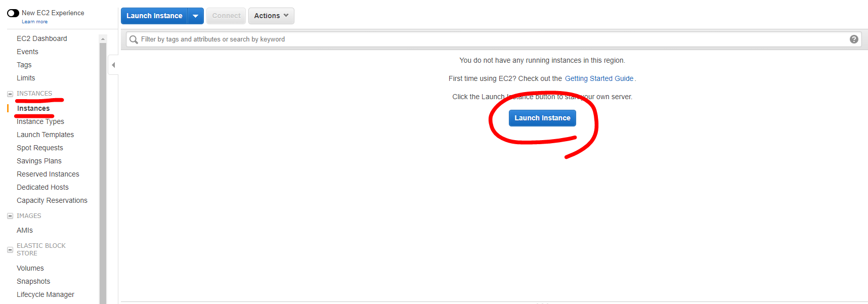Open Volumes in the sidebar
868x304 pixels.
coord(30,268)
